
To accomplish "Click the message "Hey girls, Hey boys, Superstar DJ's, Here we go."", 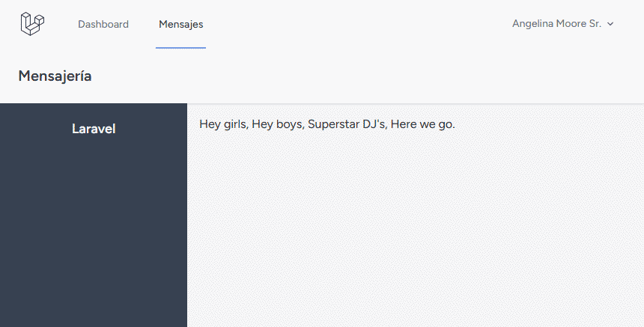I will click(327, 124).
